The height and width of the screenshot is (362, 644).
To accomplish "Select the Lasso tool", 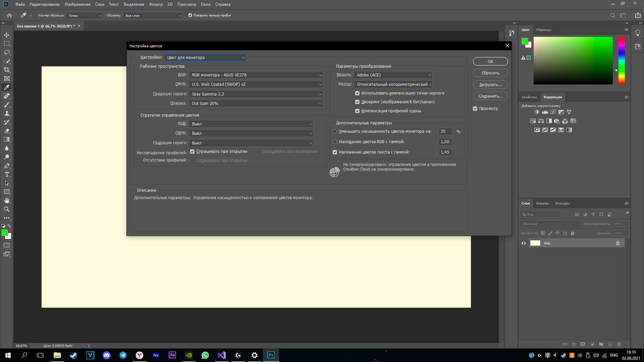I will coord(7,52).
